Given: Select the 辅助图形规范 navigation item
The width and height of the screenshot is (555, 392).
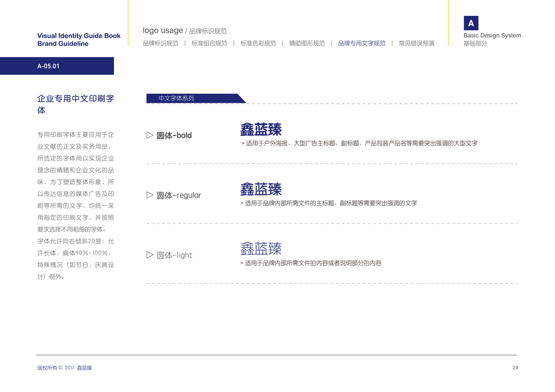Looking at the screenshot, I should [307, 43].
